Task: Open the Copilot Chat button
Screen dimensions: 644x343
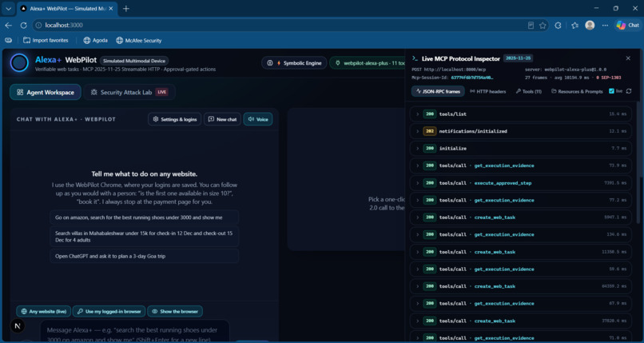Action: (627, 26)
